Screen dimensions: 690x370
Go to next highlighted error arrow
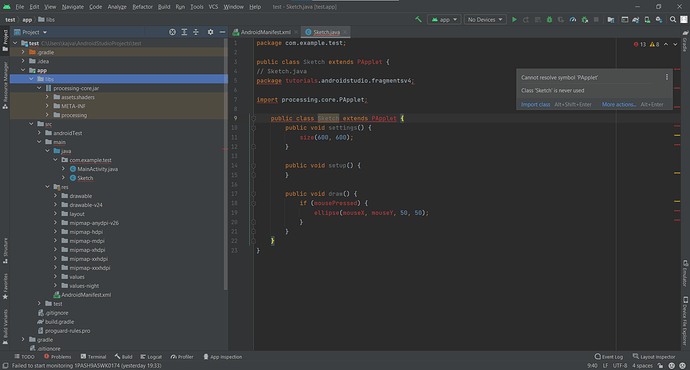coord(675,44)
